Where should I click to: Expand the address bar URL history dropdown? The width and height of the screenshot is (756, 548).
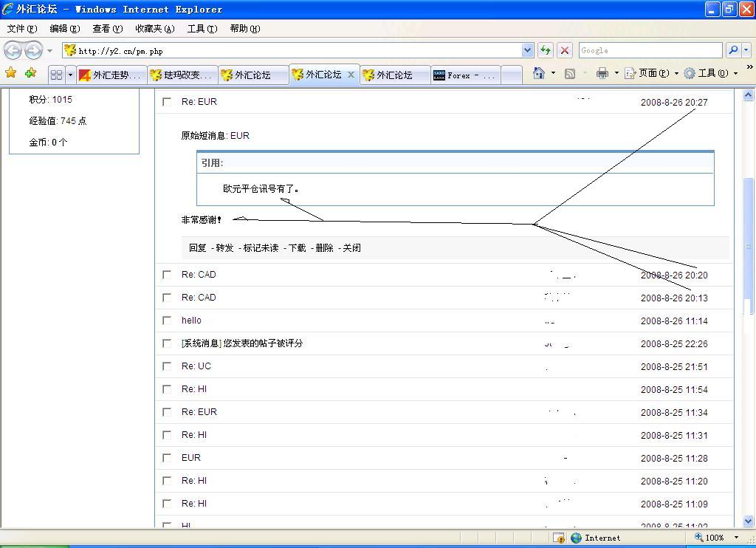coord(527,50)
